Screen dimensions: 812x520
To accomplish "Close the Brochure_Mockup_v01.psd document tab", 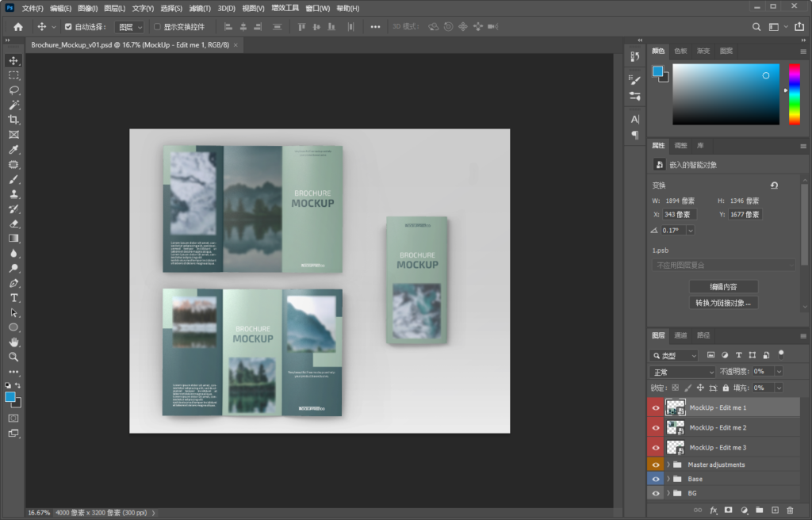I will point(236,45).
